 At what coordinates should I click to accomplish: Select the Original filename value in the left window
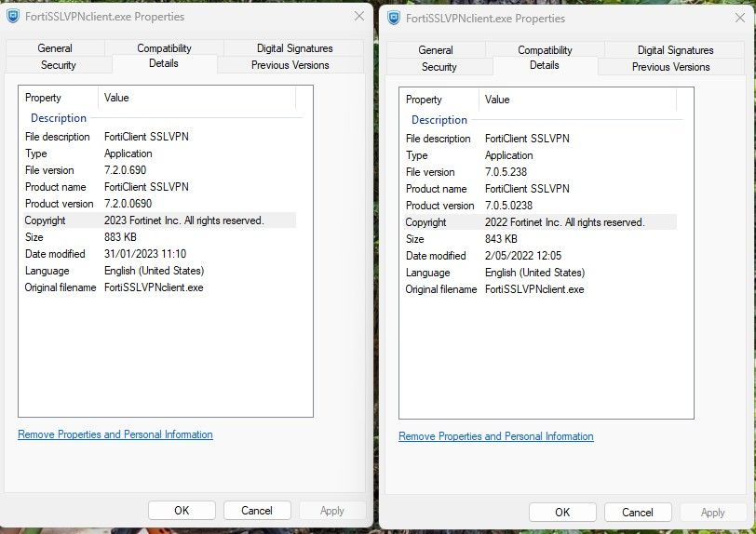tap(154, 287)
